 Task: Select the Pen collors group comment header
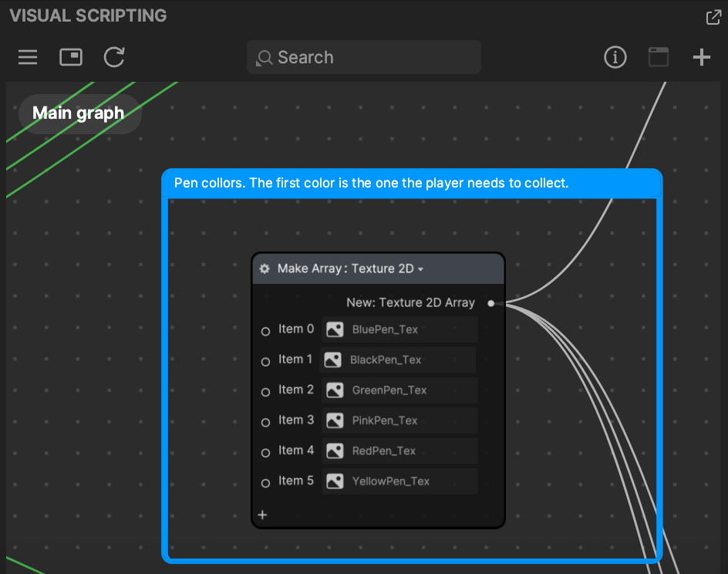point(412,183)
